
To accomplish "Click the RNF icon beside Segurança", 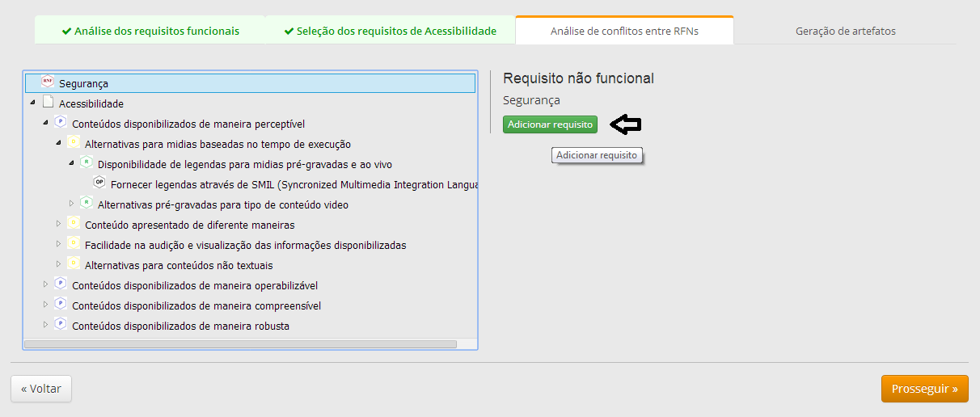I will (47, 81).
